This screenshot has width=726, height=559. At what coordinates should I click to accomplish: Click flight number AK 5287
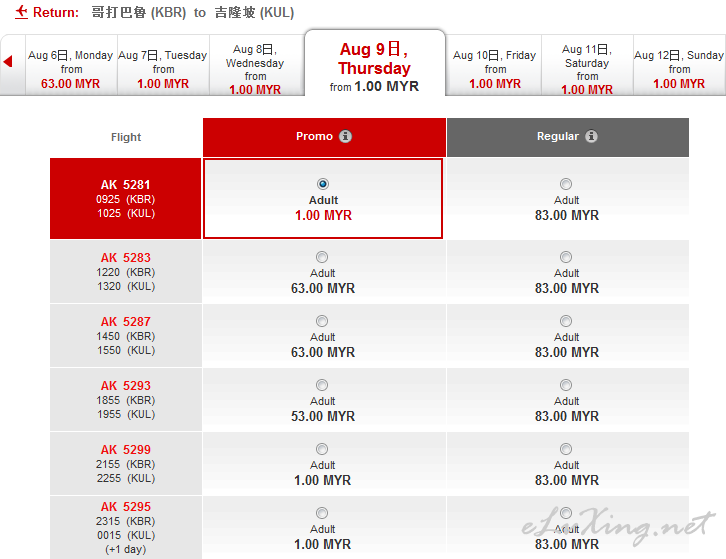click(125, 321)
